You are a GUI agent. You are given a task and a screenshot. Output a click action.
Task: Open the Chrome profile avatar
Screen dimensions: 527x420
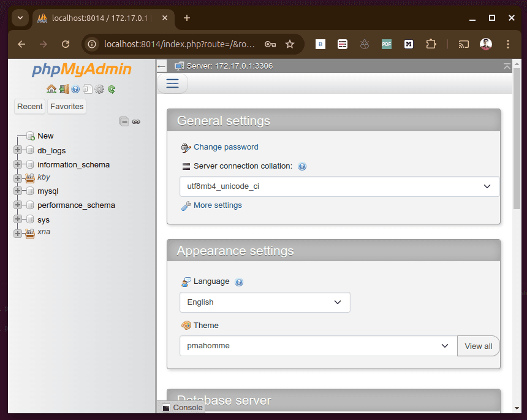tap(486, 44)
